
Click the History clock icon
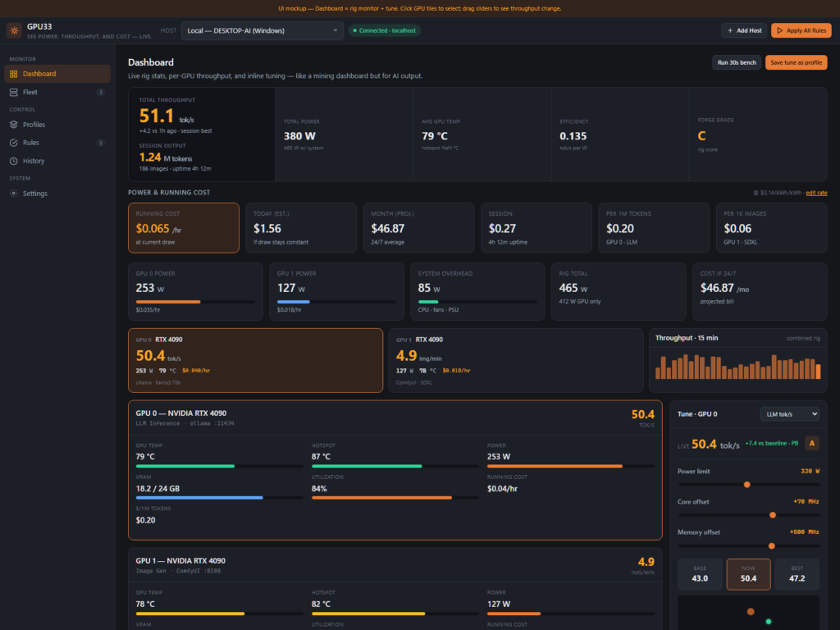14,161
